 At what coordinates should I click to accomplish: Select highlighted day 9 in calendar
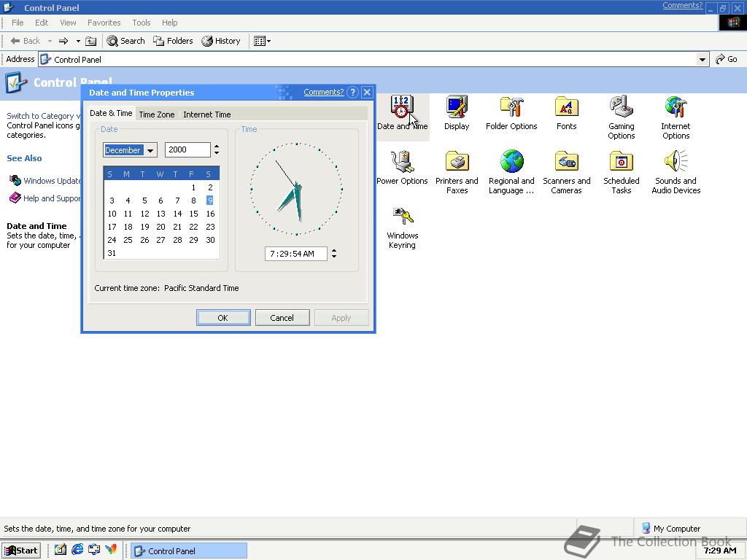pyautogui.click(x=210, y=201)
